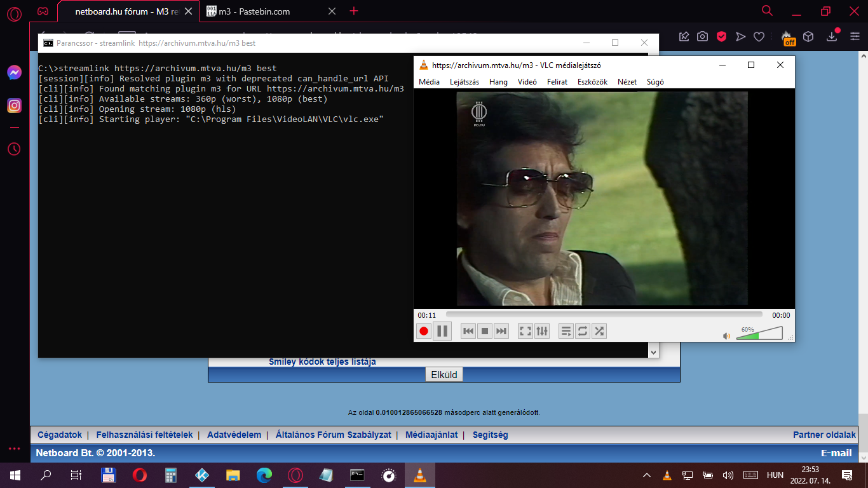Open Messenger in Opera sidebar
868x488 pixels.
14,72
